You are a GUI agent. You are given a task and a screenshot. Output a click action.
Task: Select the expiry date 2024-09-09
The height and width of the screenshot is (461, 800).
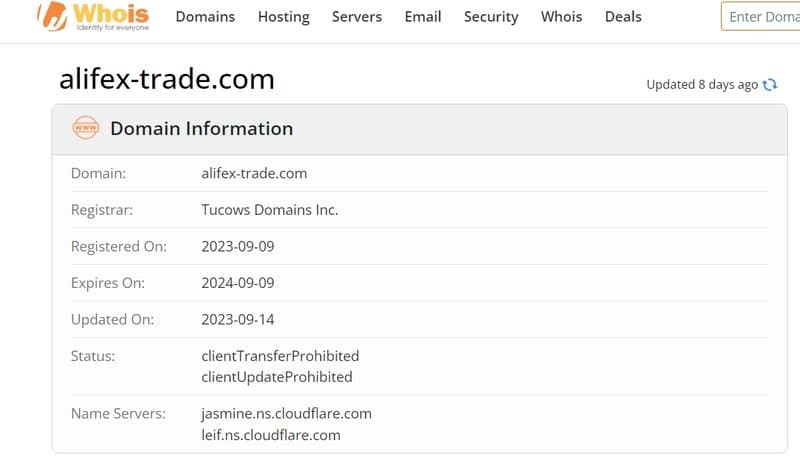[238, 283]
